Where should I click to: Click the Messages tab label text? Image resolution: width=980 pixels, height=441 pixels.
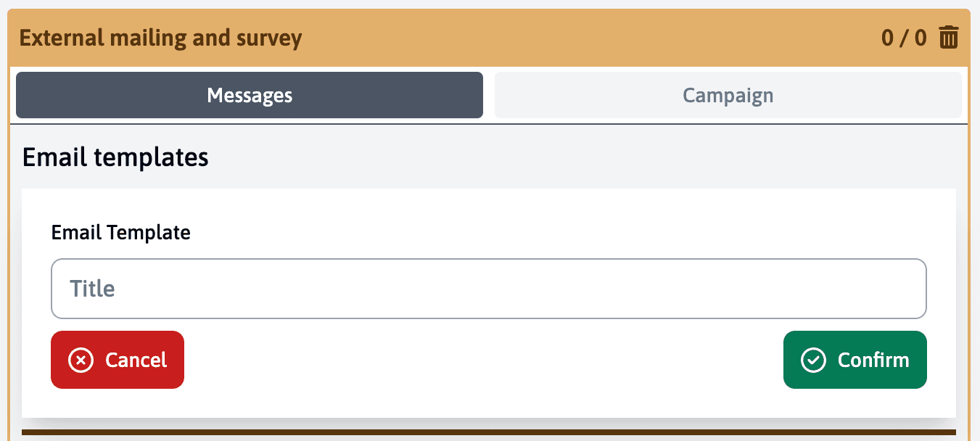[250, 95]
